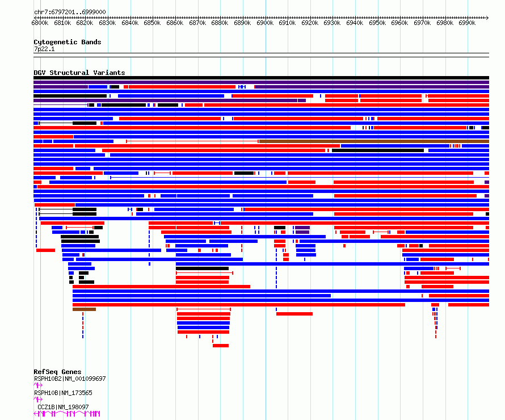The width and height of the screenshot is (505, 420).
Task: Click the RSPH10B|NM_173565 gene label
Action: 63,393
